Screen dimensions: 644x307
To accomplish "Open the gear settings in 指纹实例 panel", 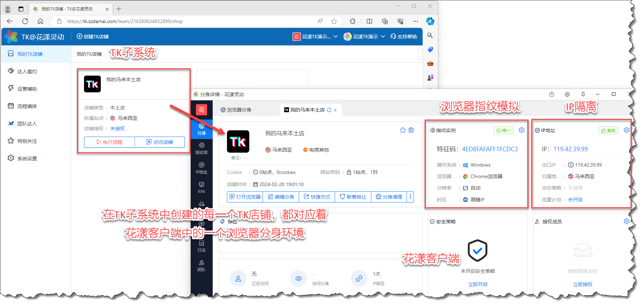I will [522, 130].
